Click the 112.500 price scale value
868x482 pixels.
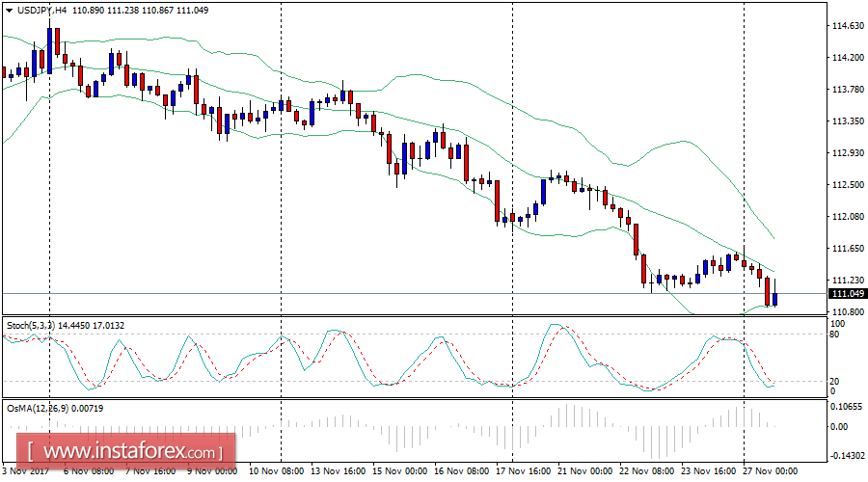[848, 185]
